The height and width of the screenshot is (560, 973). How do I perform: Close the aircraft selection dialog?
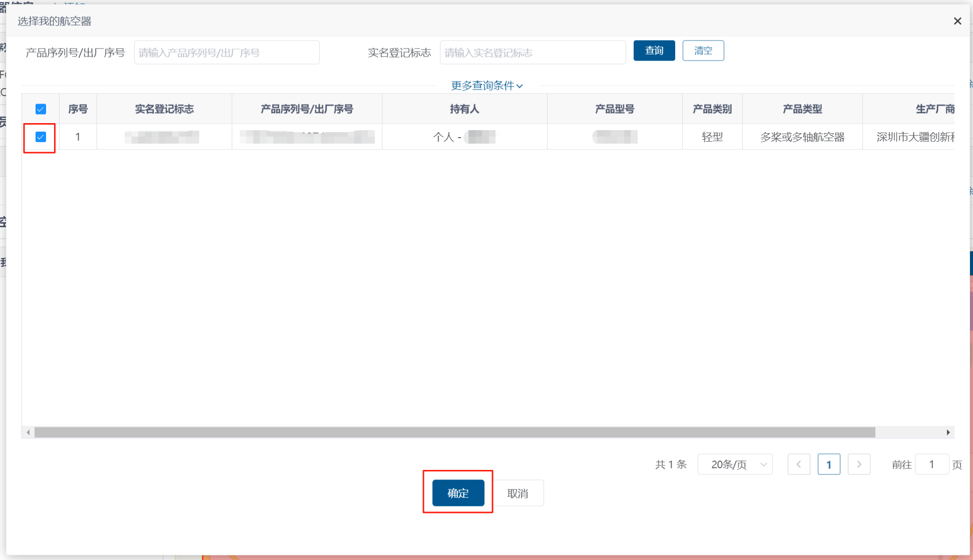(x=957, y=21)
